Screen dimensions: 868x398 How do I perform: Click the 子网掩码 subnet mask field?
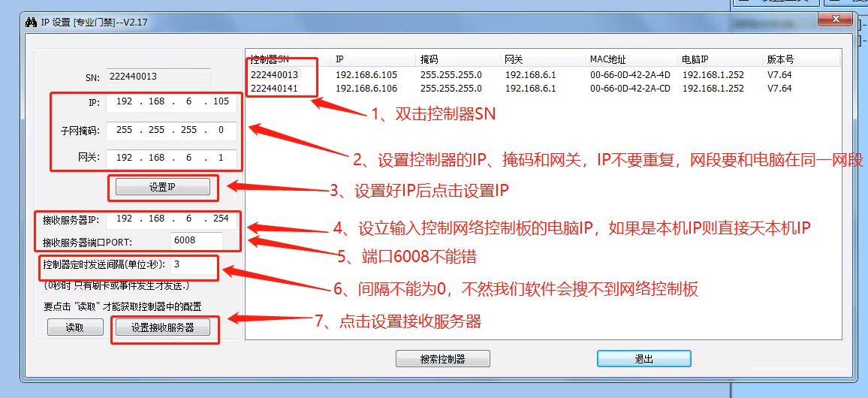click(172, 130)
